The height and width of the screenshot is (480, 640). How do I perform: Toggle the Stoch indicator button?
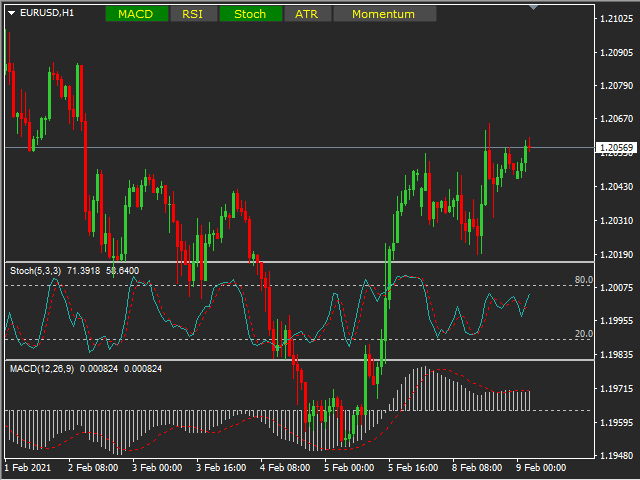tap(251, 14)
